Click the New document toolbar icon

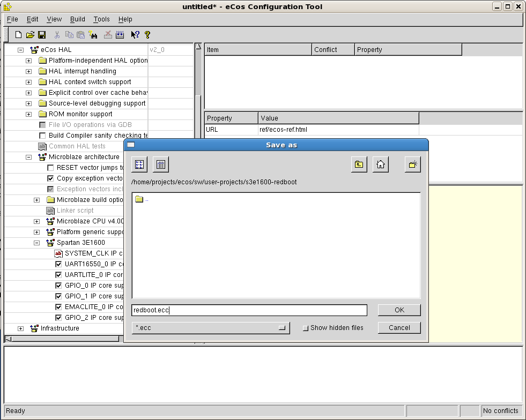[x=19, y=35]
